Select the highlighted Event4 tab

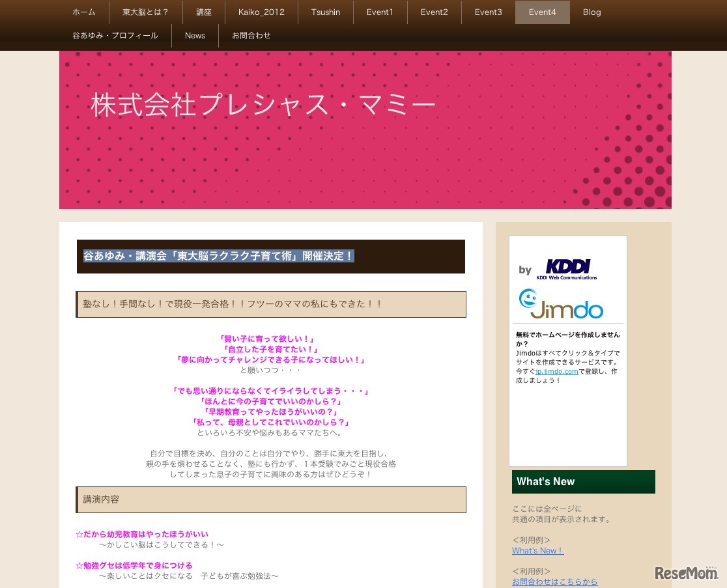(x=542, y=12)
